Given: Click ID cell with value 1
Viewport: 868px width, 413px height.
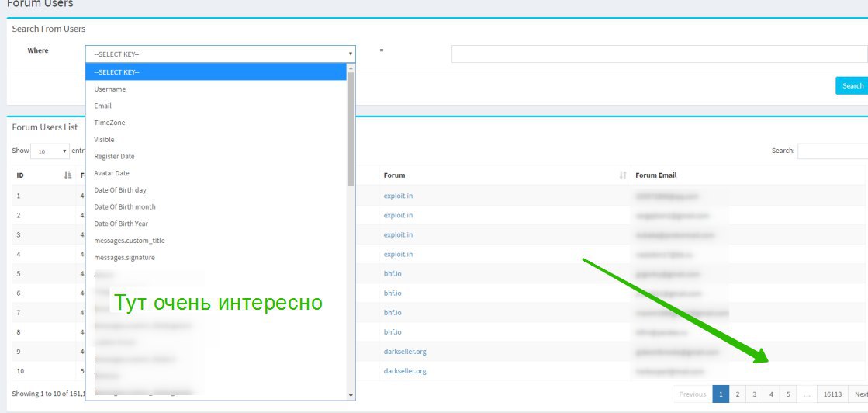Looking at the screenshot, I should (43, 196).
